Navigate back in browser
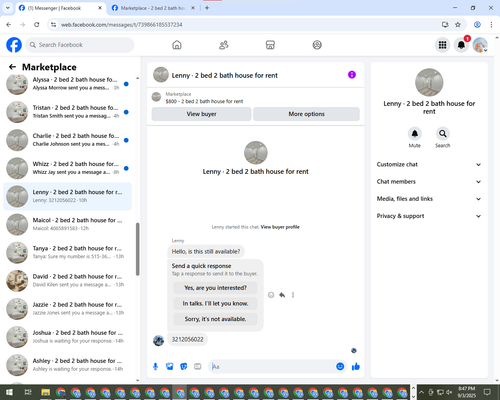 9,25
